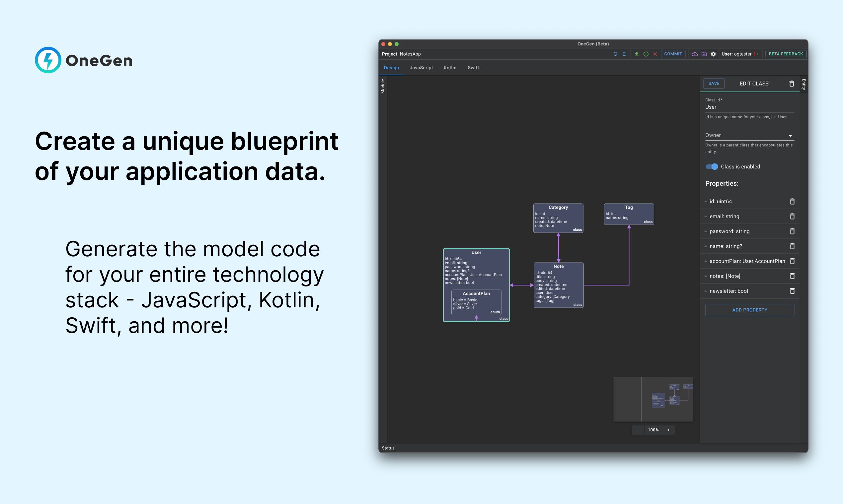
Task: Open the settings gear in the toolbar
Action: point(714,54)
